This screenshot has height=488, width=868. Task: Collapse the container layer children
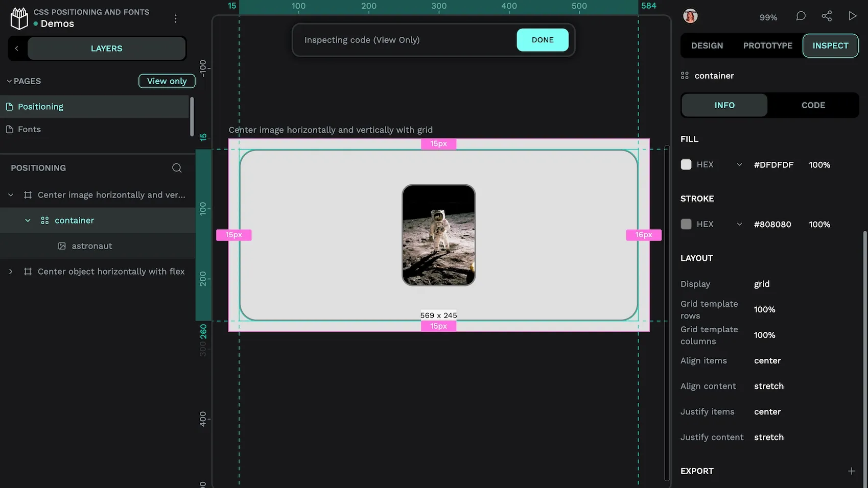tap(28, 221)
